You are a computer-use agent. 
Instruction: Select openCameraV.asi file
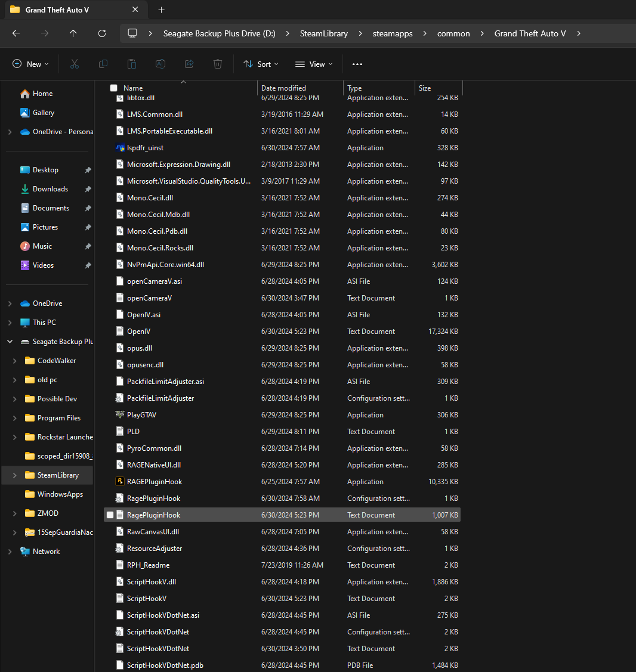tap(282, 281)
